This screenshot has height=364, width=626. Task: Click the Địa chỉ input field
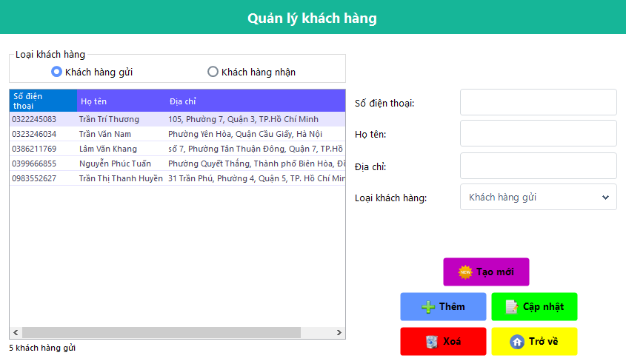[x=538, y=166]
